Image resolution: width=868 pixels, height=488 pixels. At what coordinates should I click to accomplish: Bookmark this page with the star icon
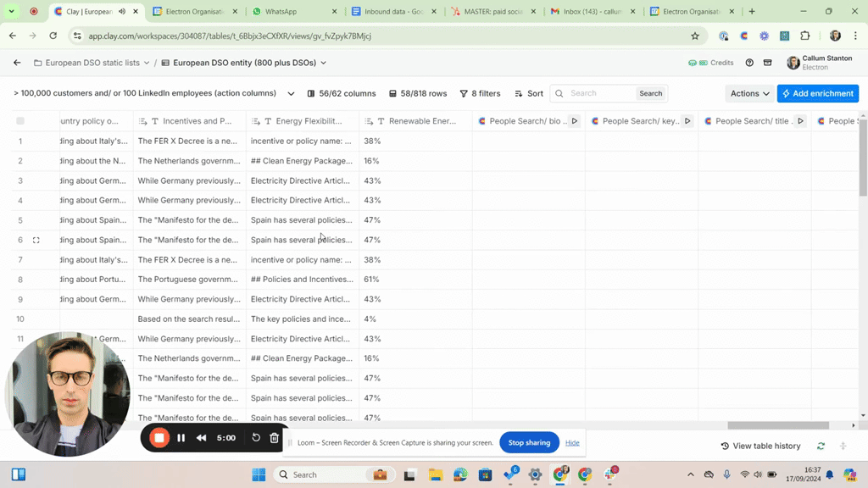pos(695,36)
